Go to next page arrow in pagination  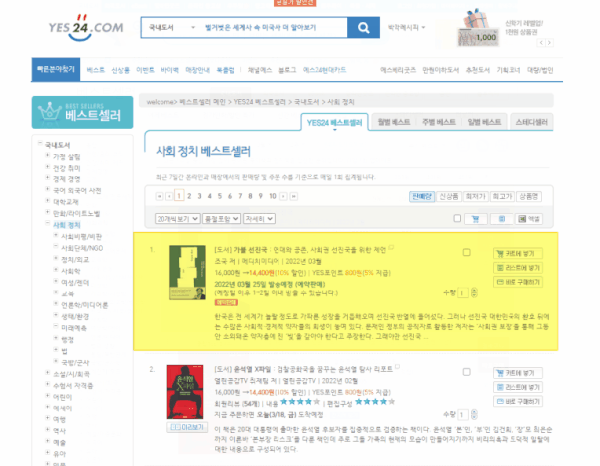coord(283,196)
